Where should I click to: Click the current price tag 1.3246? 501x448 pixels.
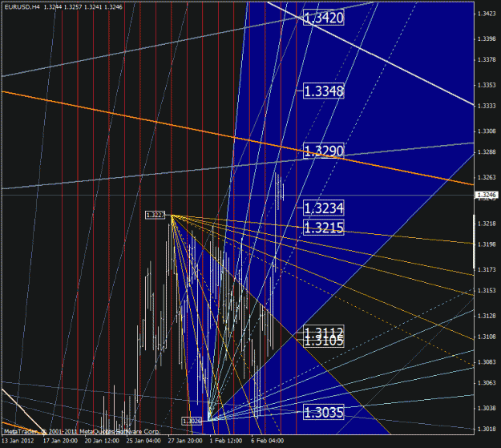point(487,195)
